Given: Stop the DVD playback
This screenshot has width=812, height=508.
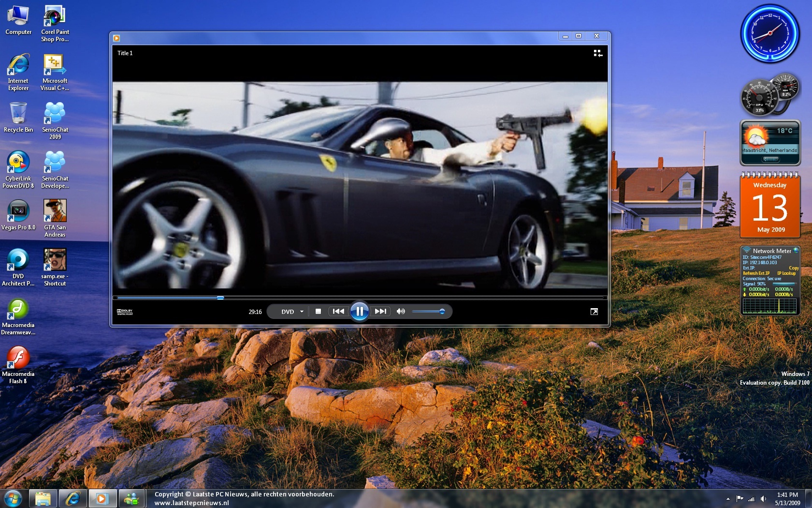Looking at the screenshot, I should pyautogui.click(x=318, y=312).
